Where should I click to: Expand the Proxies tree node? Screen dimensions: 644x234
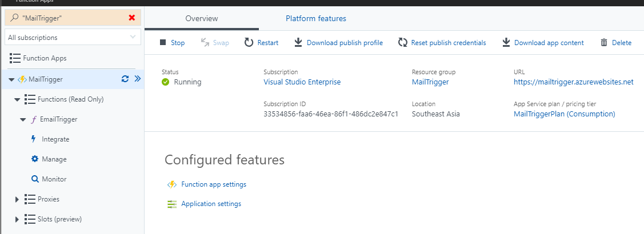click(x=17, y=199)
